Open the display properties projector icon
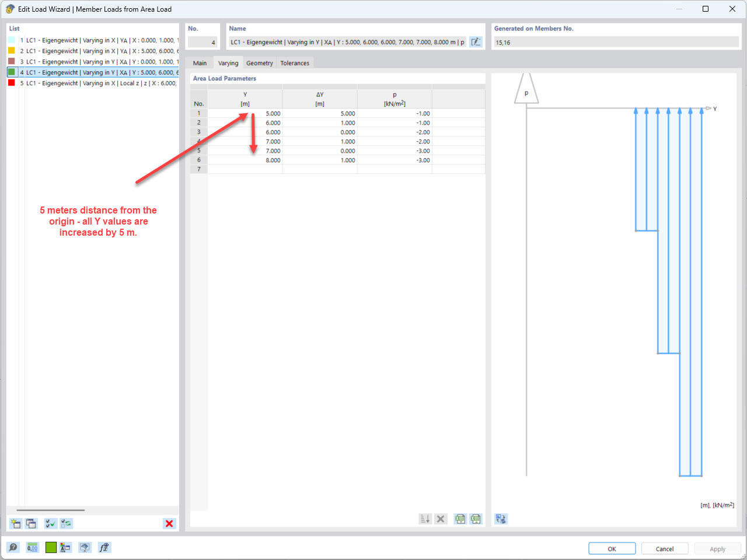747x560 pixels. click(85, 547)
